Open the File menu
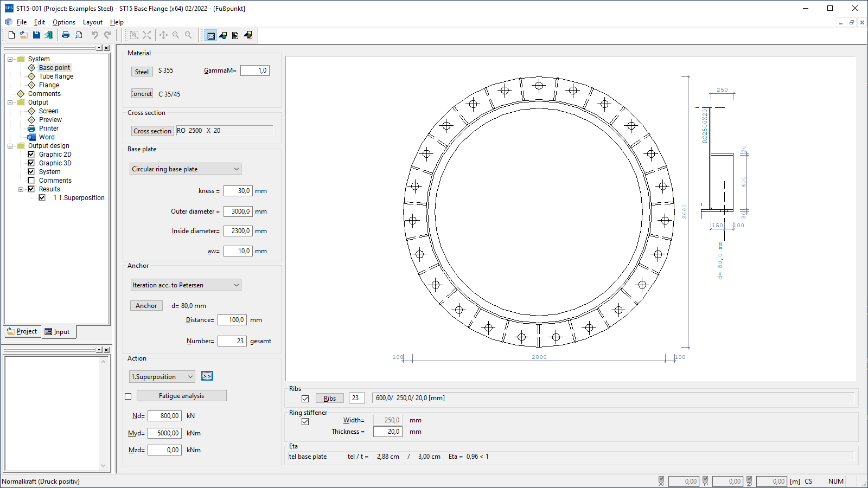This screenshot has height=488, width=868. pos(22,22)
